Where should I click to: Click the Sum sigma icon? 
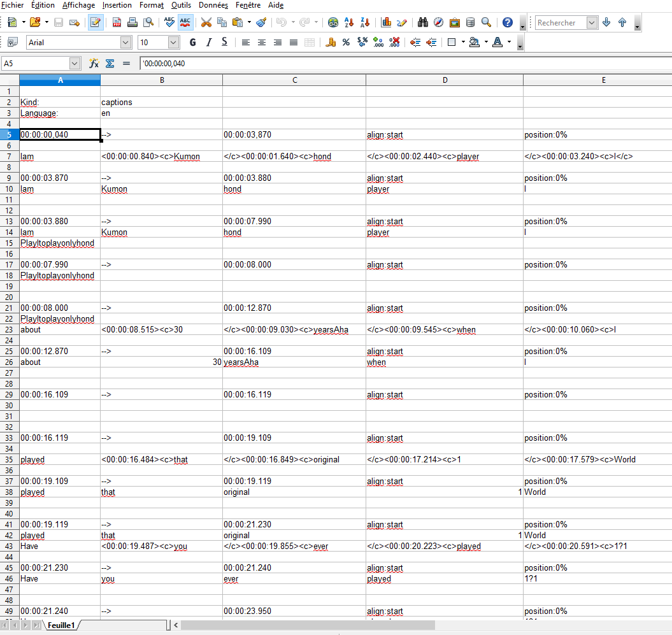click(110, 63)
